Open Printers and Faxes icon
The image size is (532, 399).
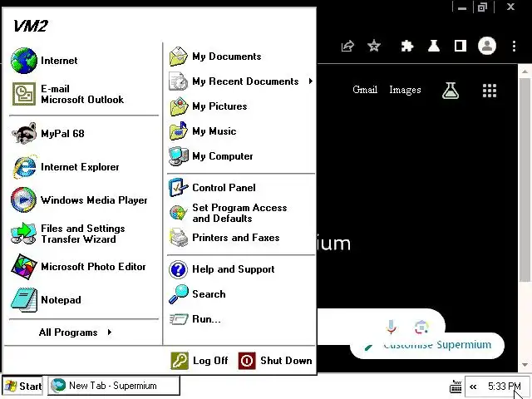[x=179, y=238]
